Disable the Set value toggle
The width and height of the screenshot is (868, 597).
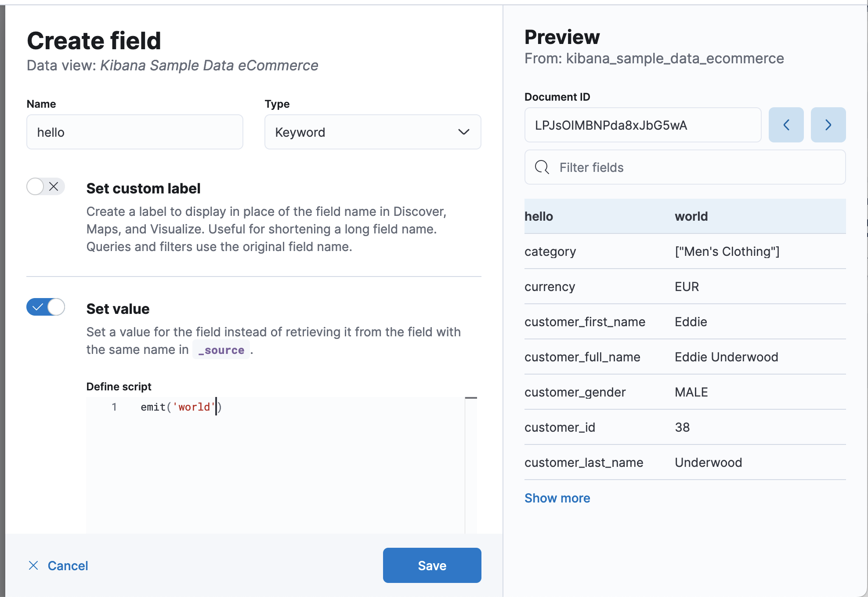click(45, 307)
